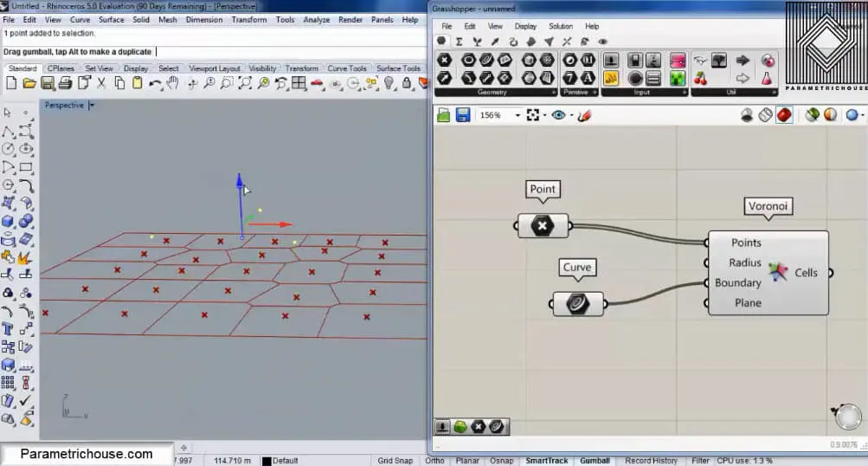
Task: Click the Four Viewports grid icon
Action: click(299, 84)
